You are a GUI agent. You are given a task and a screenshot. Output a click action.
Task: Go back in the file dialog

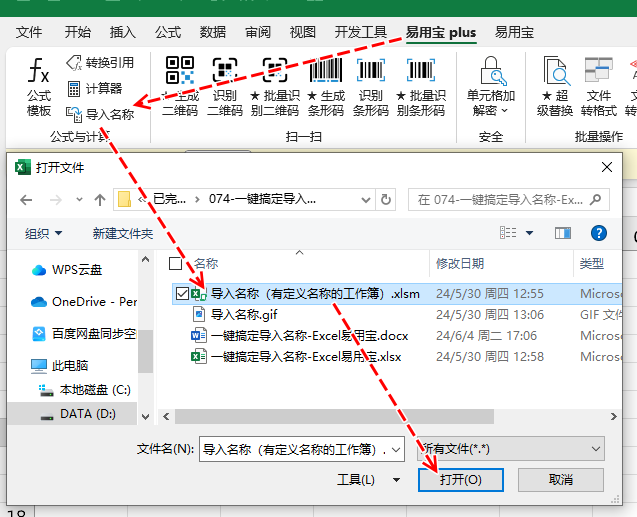(26, 200)
